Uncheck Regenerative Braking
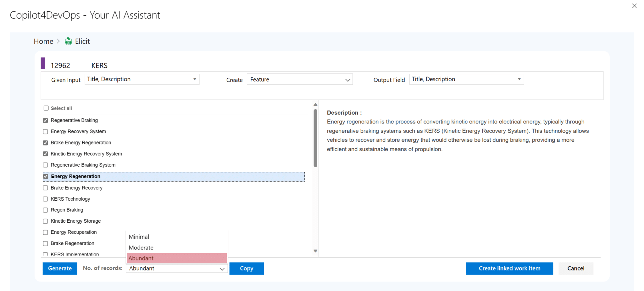The image size is (644, 291). click(x=45, y=120)
